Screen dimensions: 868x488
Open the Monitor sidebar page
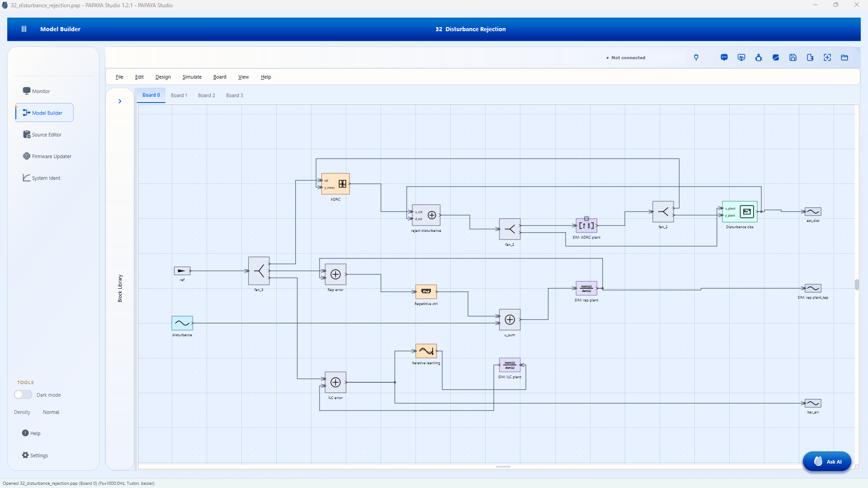[44, 91]
